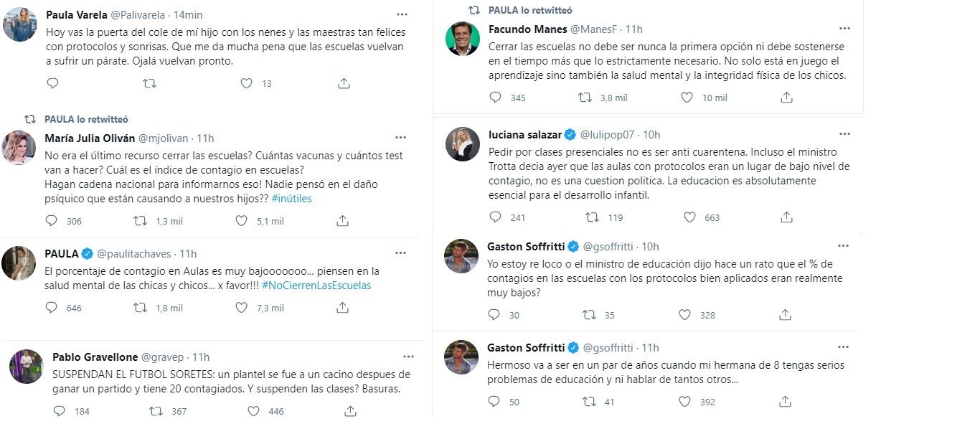Like PAULA's tweet with 7,3 mil likes

tap(241, 308)
